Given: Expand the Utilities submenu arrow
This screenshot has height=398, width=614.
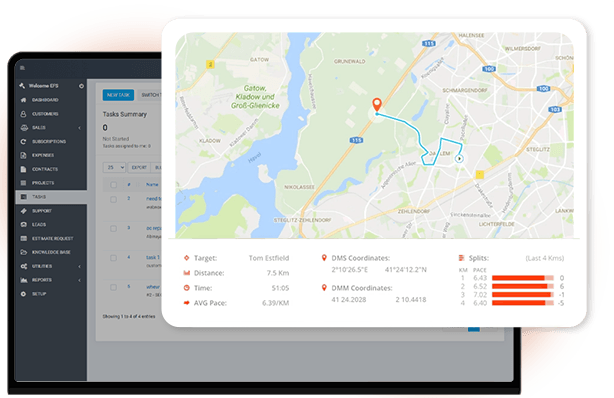Looking at the screenshot, I should point(79,266).
